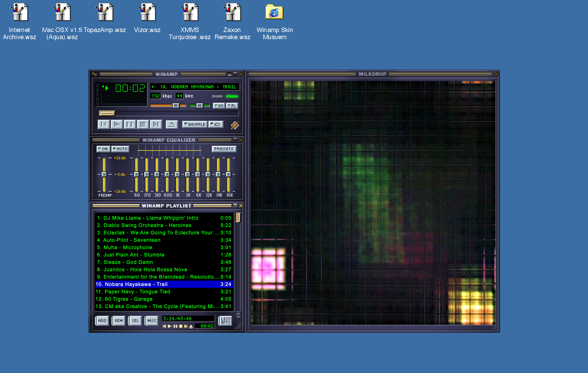Click the Previous track button

pyautogui.click(x=104, y=124)
